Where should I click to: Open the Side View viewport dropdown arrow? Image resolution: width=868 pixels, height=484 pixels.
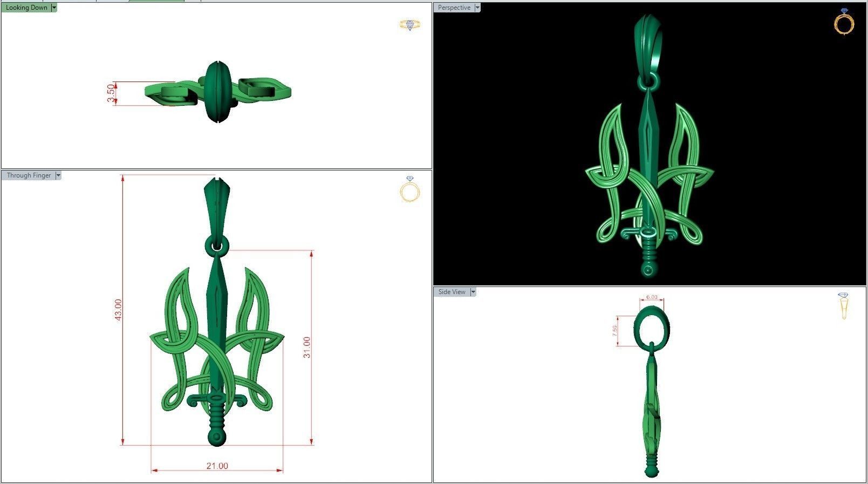(473, 292)
